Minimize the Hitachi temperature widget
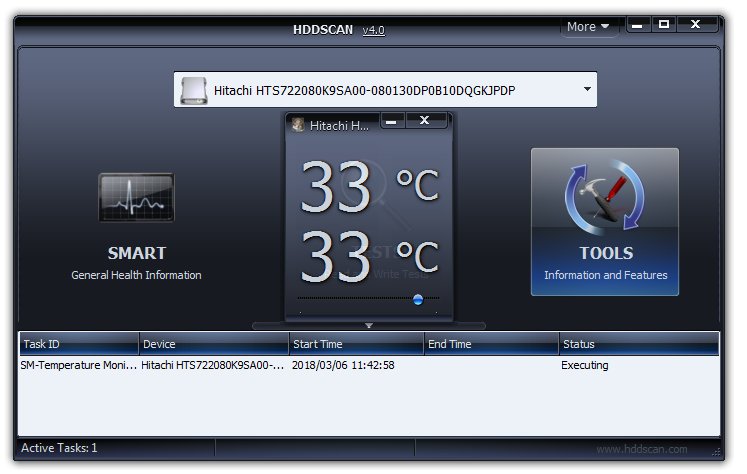747x474 pixels. (392, 121)
